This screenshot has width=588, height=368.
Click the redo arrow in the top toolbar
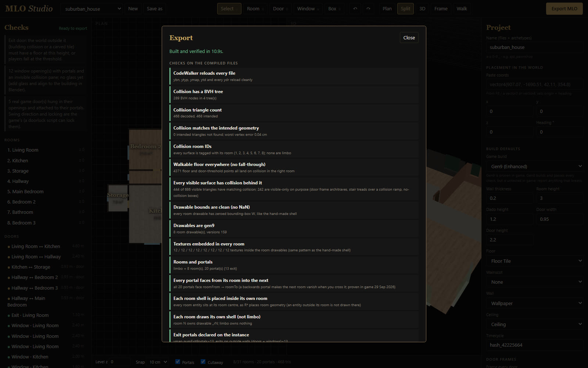point(368,9)
